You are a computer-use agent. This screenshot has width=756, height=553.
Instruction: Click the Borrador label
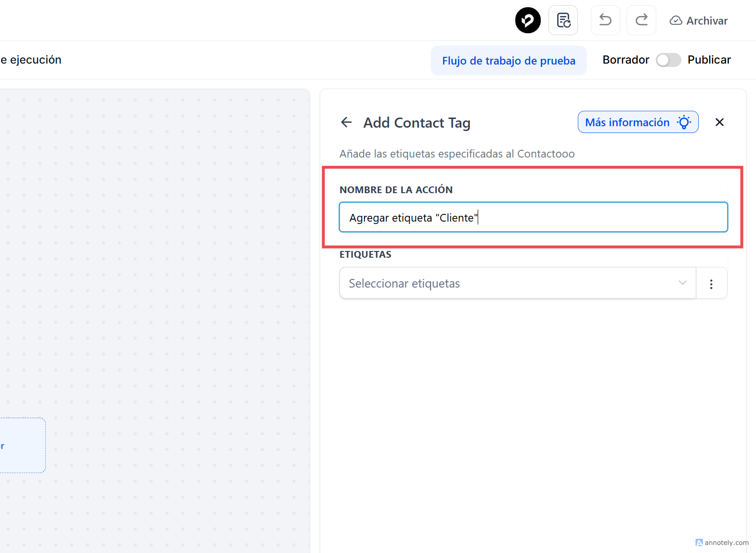click(x=626, y=60)
